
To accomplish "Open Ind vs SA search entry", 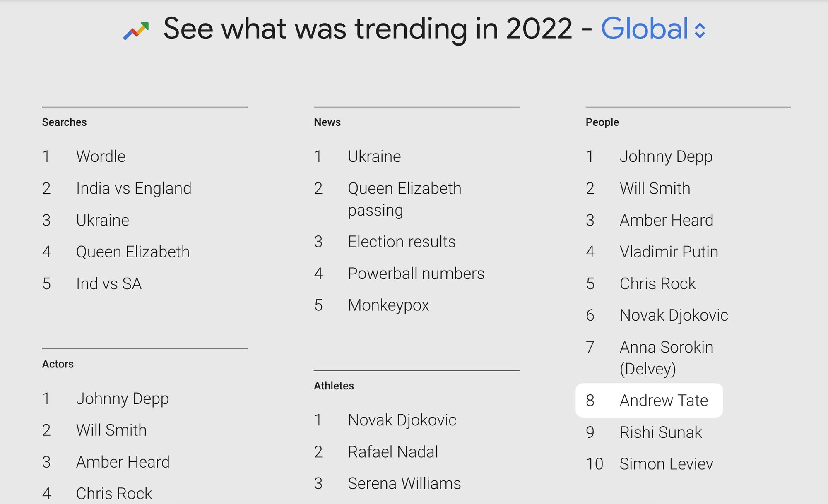I will [x=108, y=283].
